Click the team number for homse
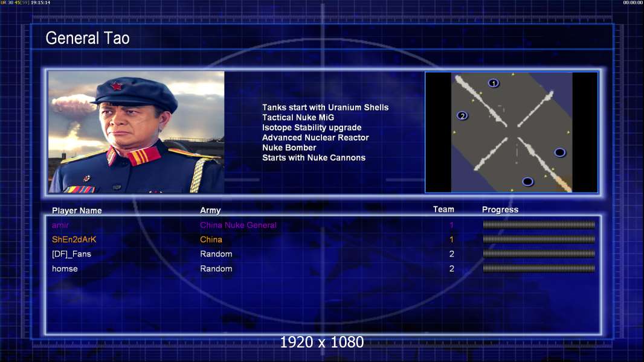 (x=451, y=269)
